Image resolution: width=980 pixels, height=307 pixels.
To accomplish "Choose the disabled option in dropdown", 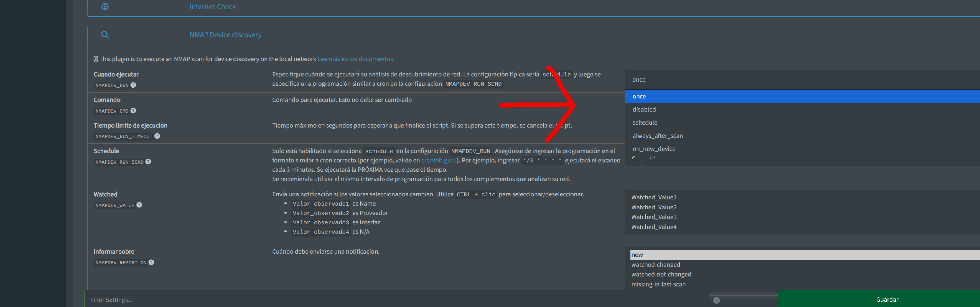I will point(644,109).
